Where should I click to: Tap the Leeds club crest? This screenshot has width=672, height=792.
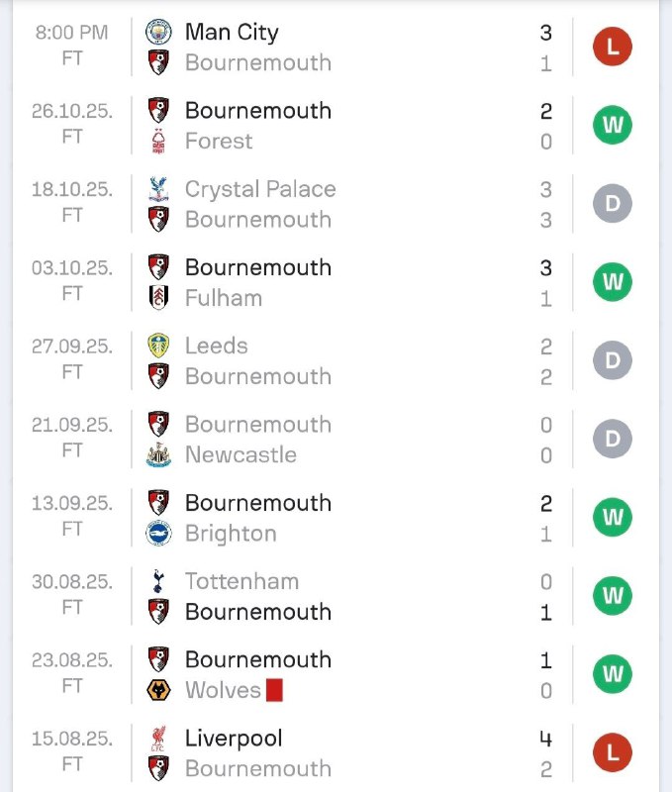(158, 346)
